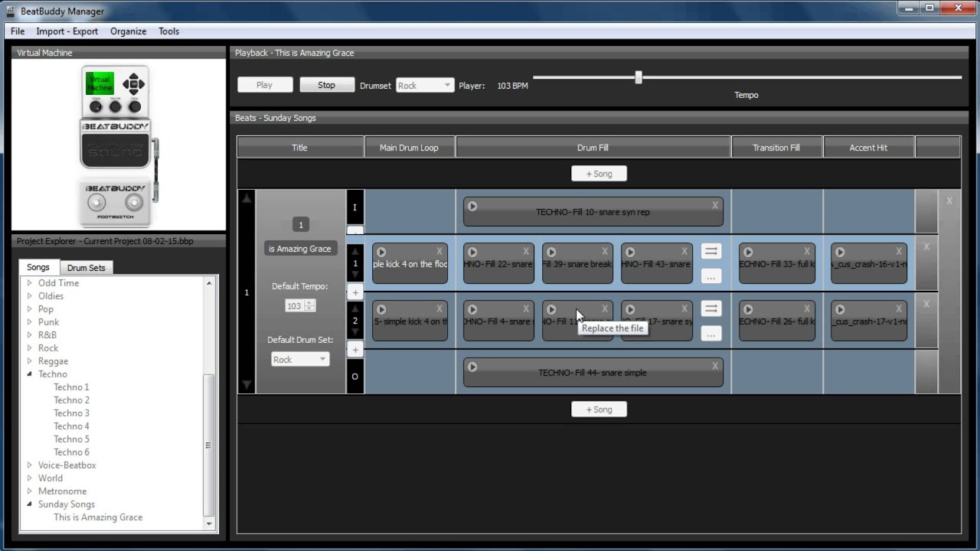Image resolution: width=980 pixels, height=551 pixels.
Task: Expand the Punk folder
Action: pos(30,322)
